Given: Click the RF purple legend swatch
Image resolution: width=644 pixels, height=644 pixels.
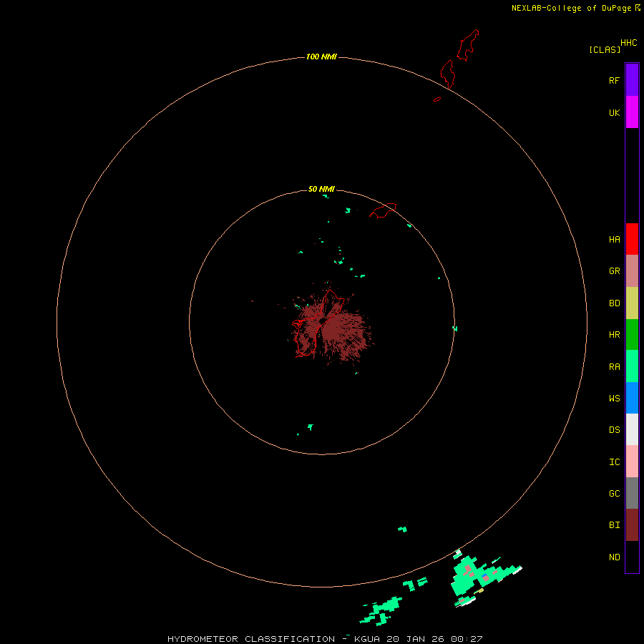Looking at the screenshot, I should pyautogui.click(x=632, y=80).
